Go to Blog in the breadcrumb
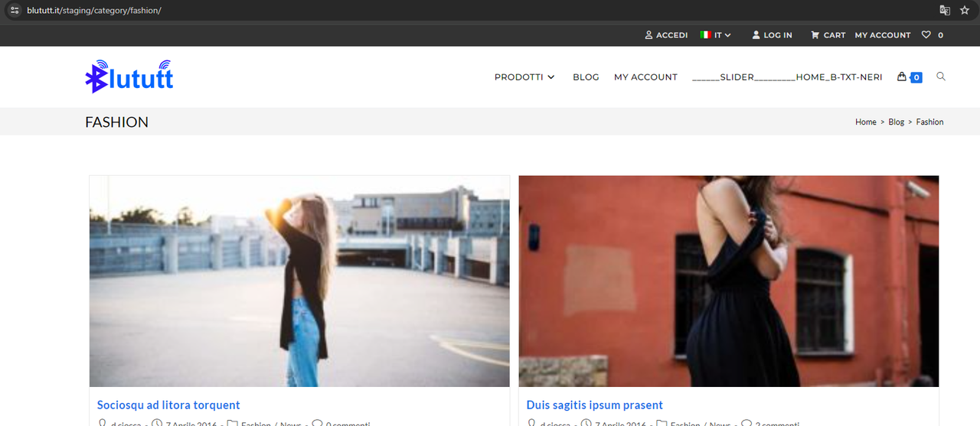 [897, 122]
